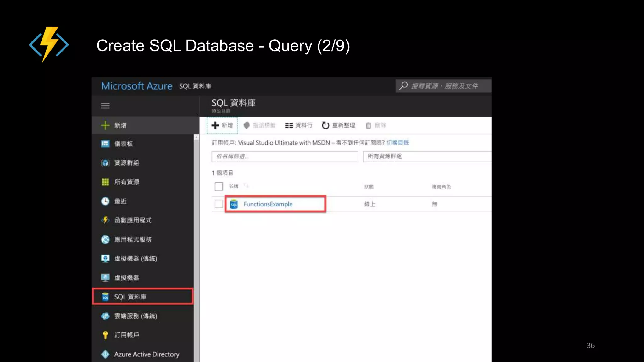
Task: Click 刪除 delete trash toolbar item
Action: tap(376, 125)
